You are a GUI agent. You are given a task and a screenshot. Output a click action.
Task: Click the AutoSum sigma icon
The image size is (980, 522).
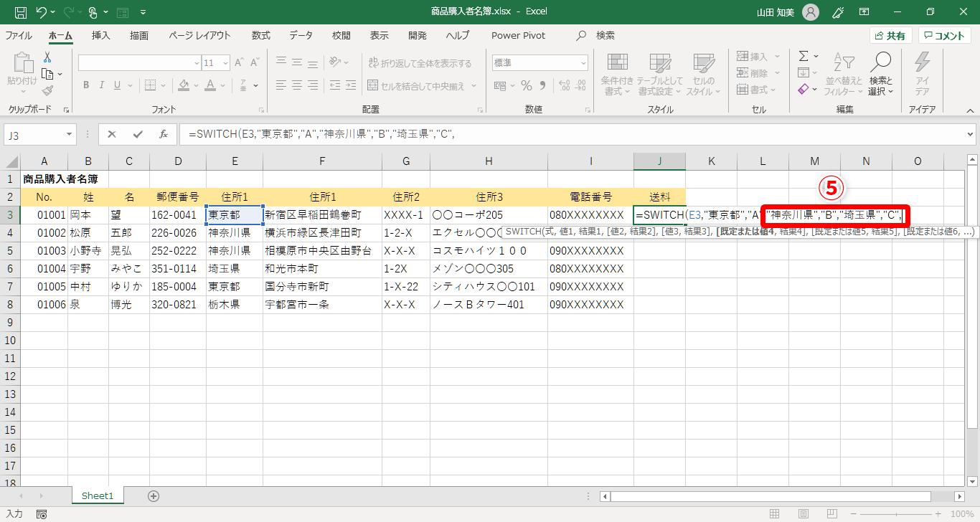[804, 56]
